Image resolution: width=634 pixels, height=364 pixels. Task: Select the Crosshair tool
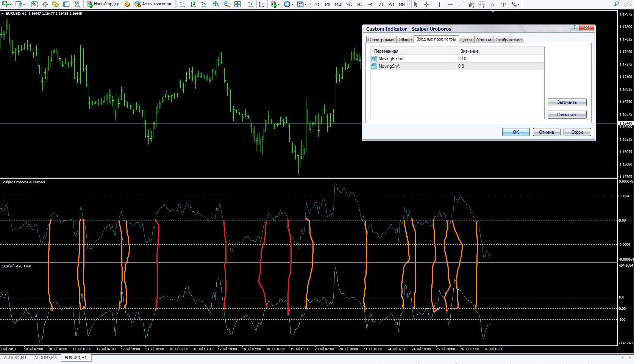[x=426, y=4]
